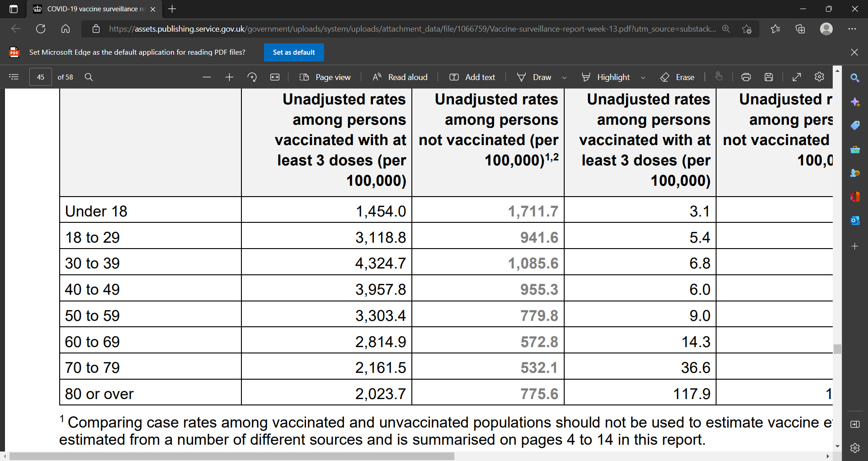The height and width of the screenshot is (461, 868).
Task: Select the value 3,118.8
Action: coord(381,237)
